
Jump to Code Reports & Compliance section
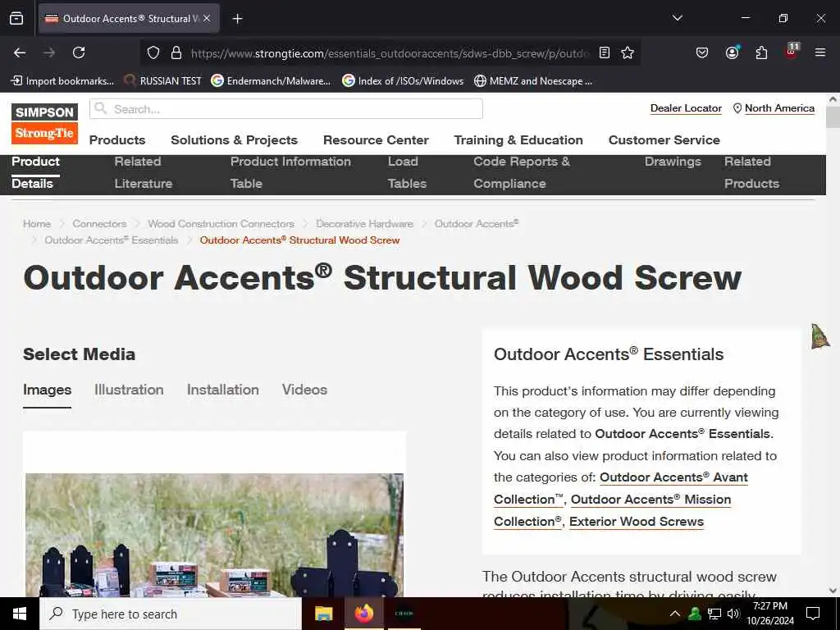pyautogui.click(x=521, y=172)
